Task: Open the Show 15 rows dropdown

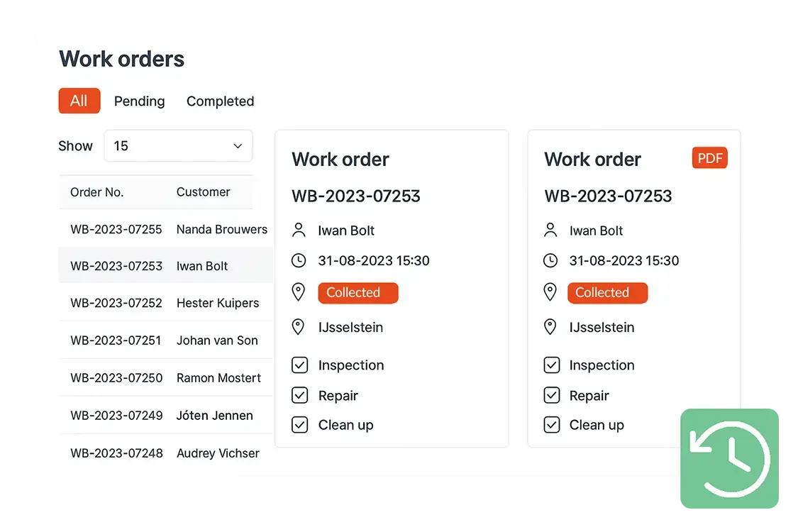Action: [178, 146]
